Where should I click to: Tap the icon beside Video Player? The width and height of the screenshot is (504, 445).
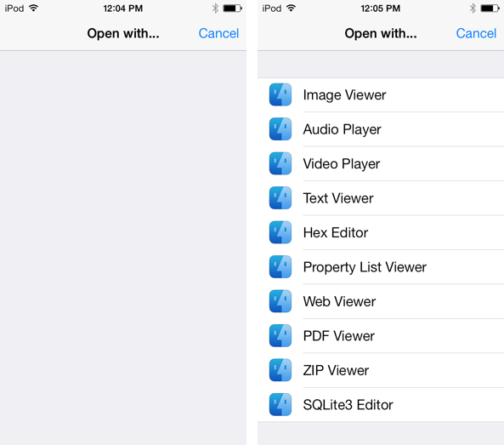point(280,163)
